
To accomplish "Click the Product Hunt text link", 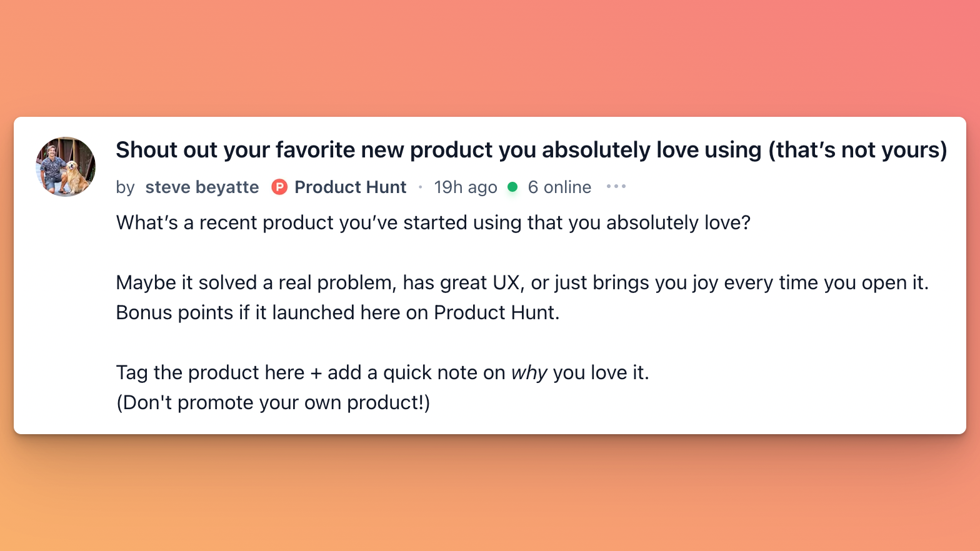I will [x=351, y=187].
